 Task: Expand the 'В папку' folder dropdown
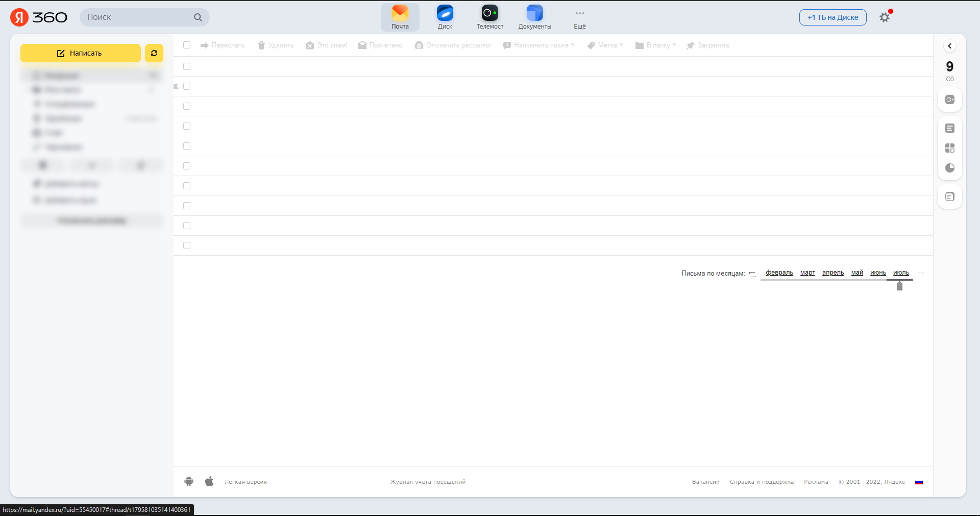click(x=656, y=45)
